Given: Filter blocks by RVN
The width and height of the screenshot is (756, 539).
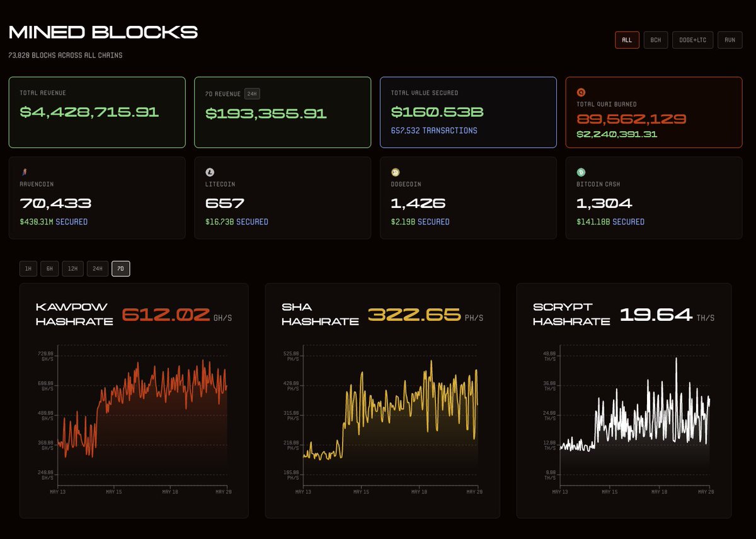Looking at the screenshot, I should 730,40.
